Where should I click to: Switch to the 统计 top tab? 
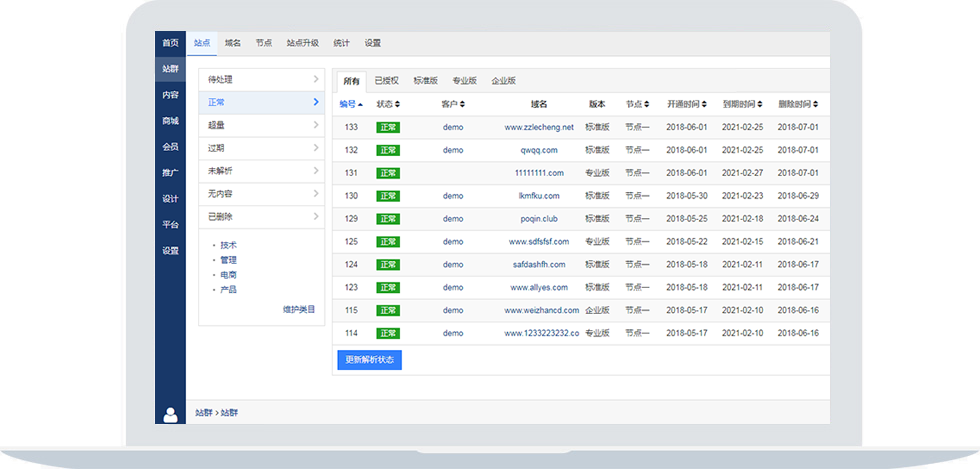coord(341,43)
